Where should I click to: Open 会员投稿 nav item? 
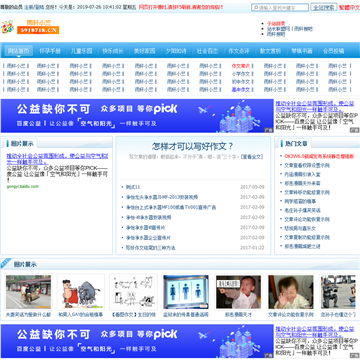(333, 51)
